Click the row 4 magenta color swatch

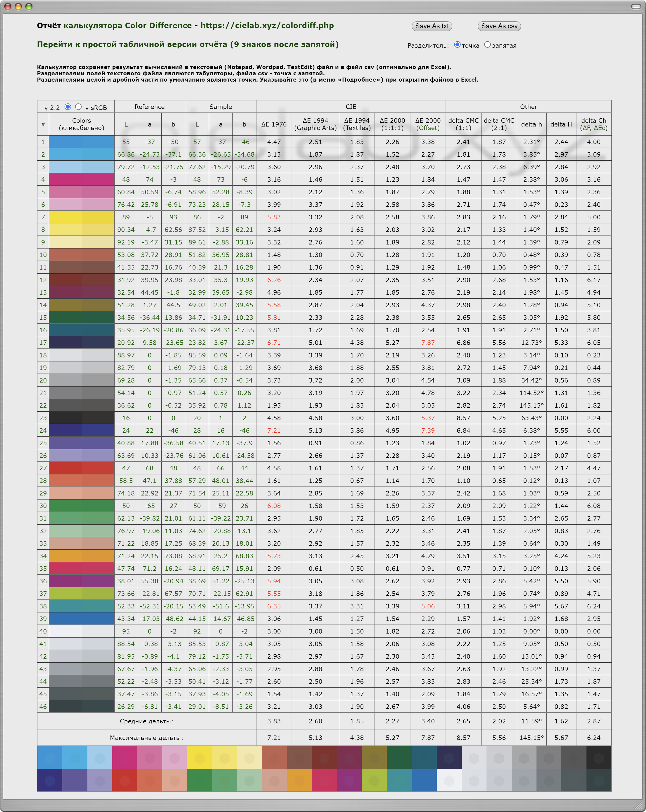click(x=81, y=179)
